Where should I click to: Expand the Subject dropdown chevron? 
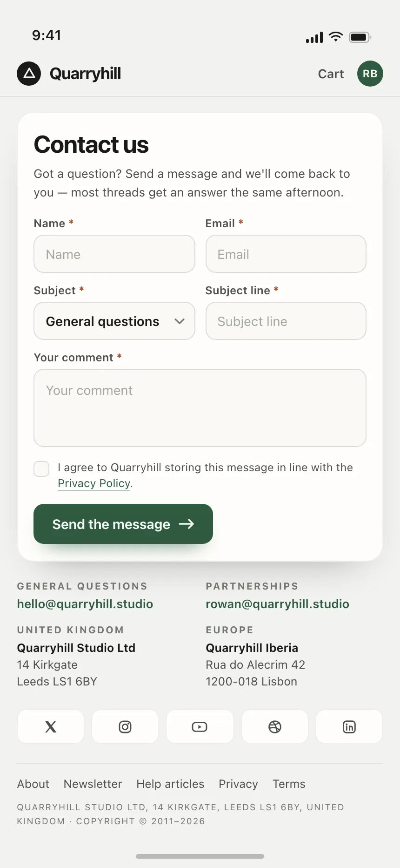180,321
